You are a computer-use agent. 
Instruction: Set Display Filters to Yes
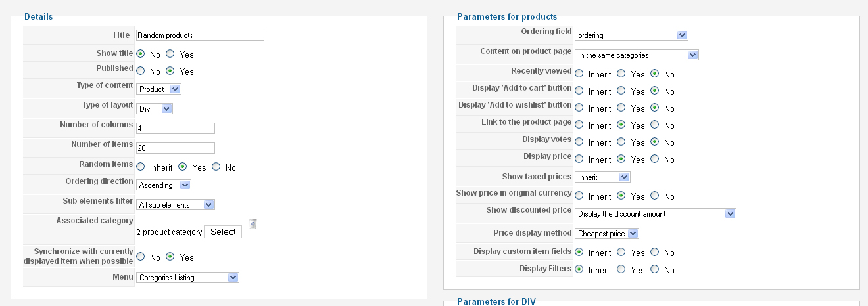[x=621, y=269]
